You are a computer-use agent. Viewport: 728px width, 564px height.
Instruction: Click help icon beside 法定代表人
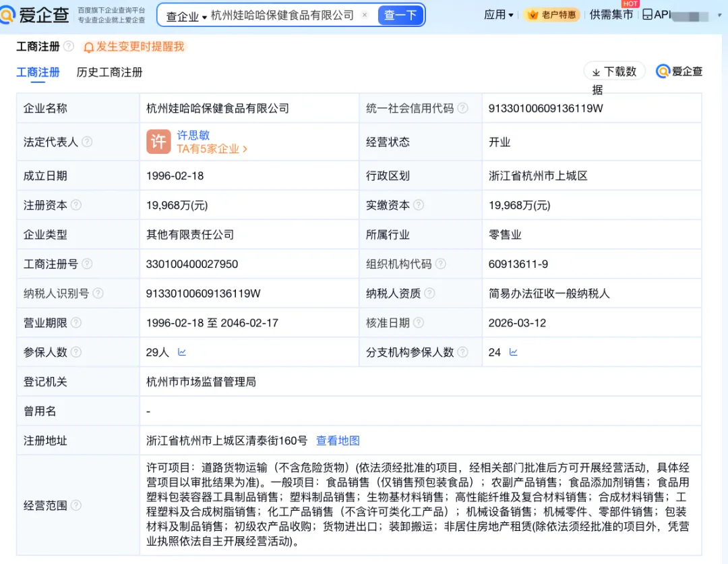tap(87, 142)
